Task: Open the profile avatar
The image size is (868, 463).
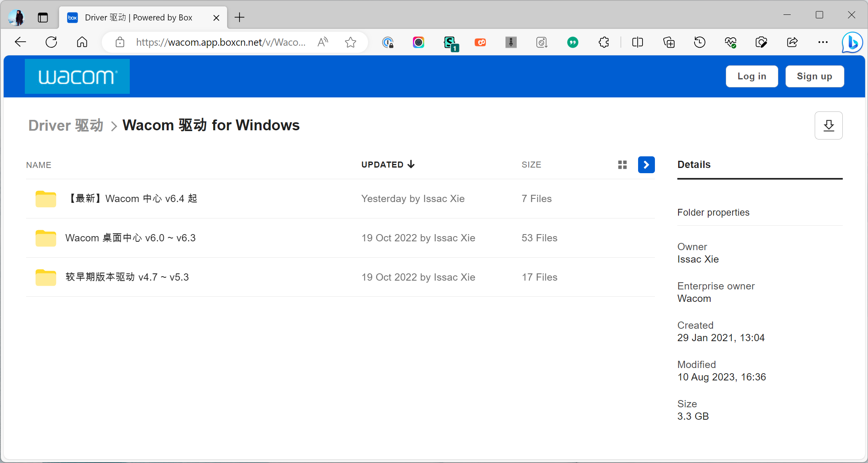Action: tap(16, 18)
